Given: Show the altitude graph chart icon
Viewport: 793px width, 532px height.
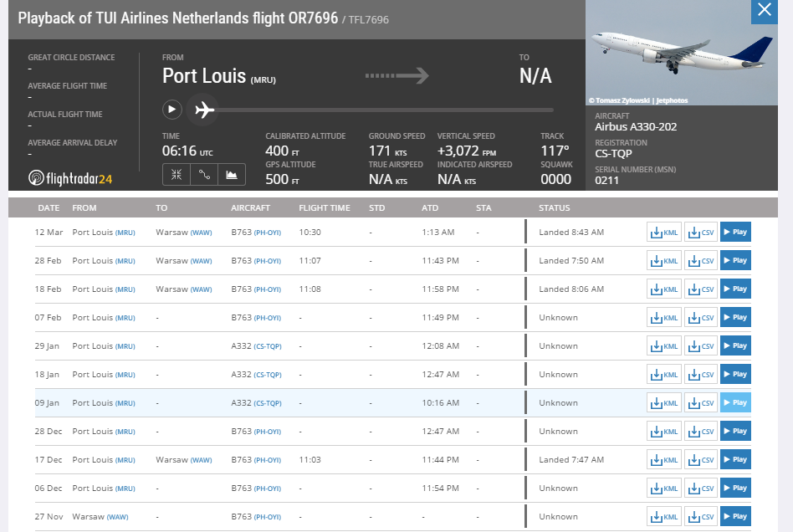Looking at the screenshot, I should (x=232, y=175).
